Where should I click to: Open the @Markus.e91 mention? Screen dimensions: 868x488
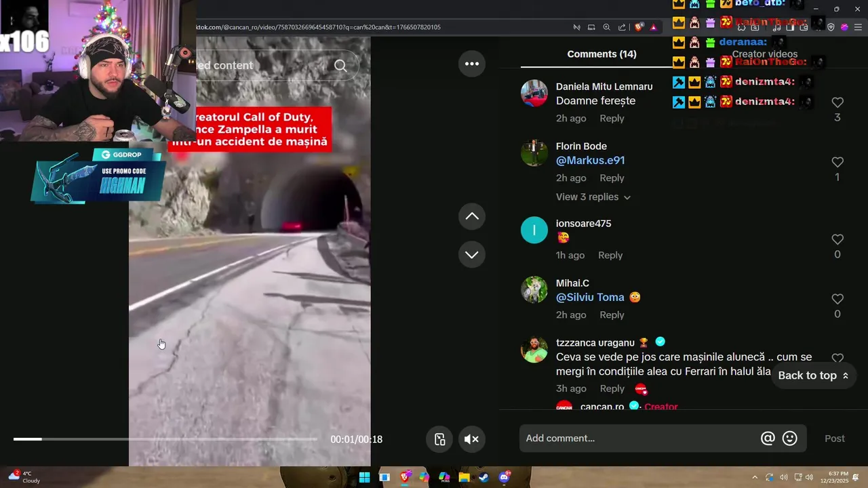(590, 161)
